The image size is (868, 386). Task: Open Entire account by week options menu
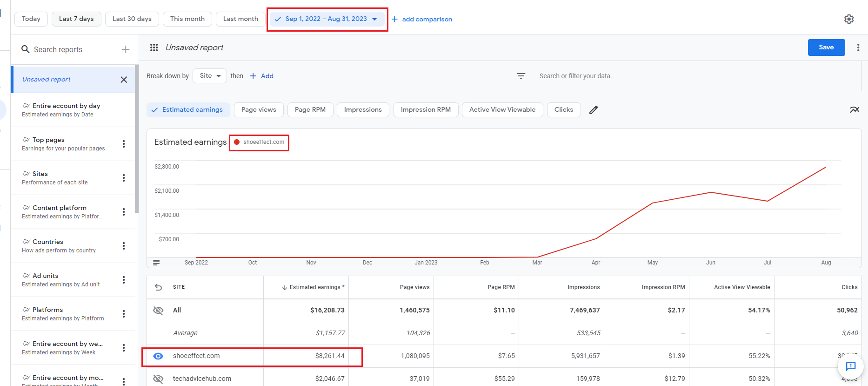[124, 348]
